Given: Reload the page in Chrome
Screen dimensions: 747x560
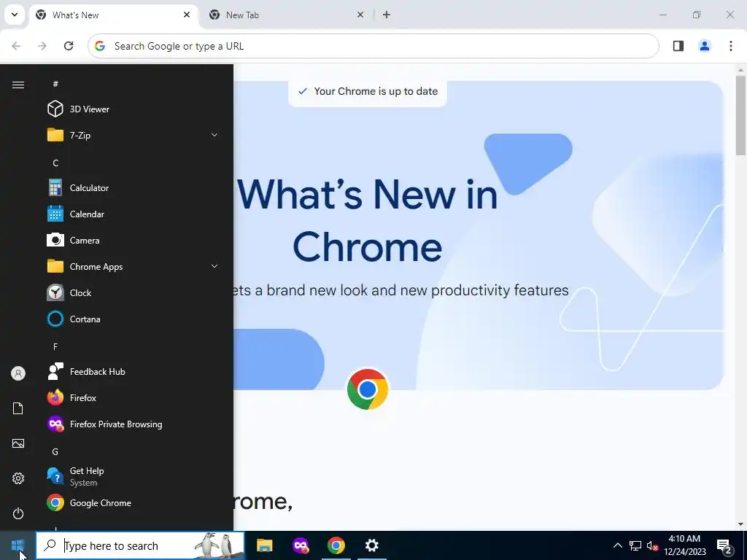Looking at the screenshot, I should [69, 46].
